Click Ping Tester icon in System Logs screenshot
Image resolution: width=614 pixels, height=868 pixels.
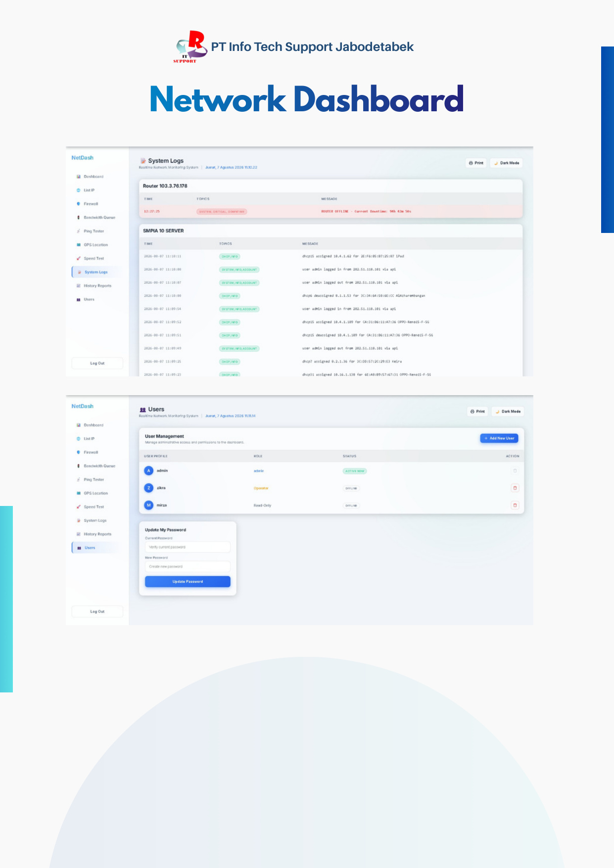79,231
